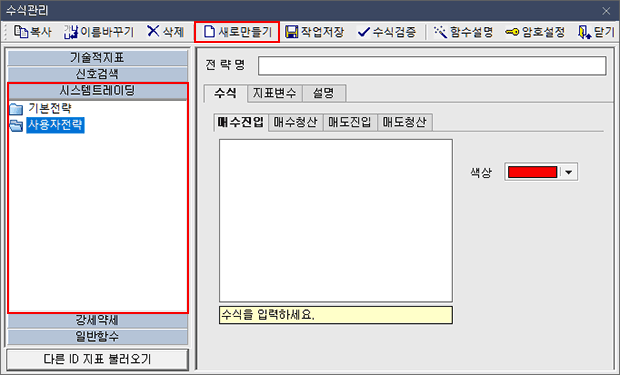The image size is (620, 375).
Task: Click the 전략명 name input field
Action: pos(432,66)
